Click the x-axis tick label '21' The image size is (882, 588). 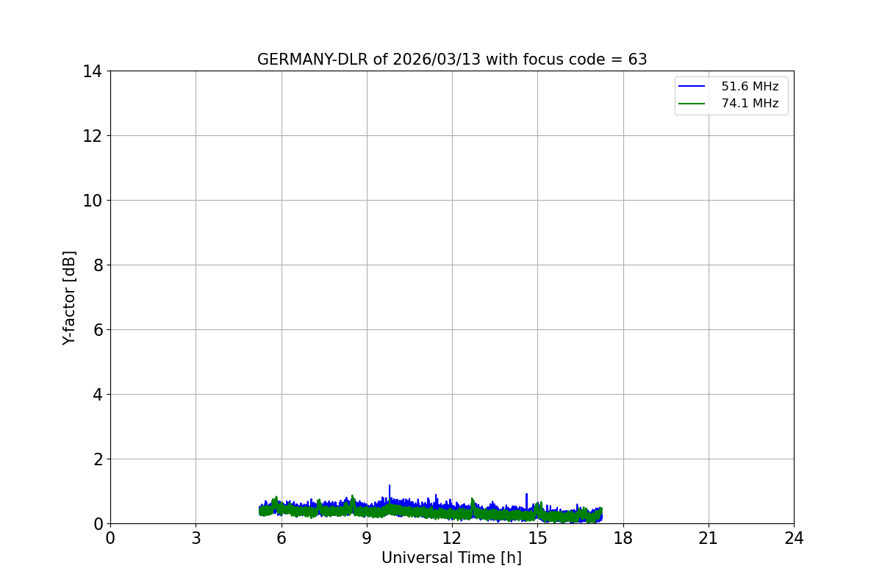point(709,539)
